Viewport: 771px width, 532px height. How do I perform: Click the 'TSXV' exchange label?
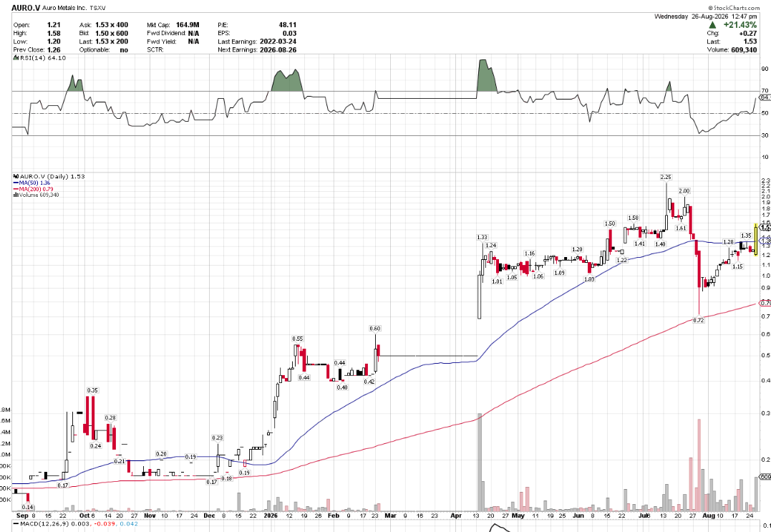tap(97, 9)
